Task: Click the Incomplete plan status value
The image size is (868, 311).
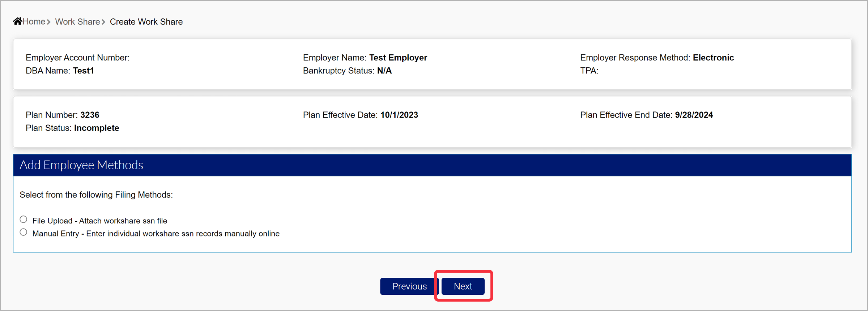Action: pyautogui.click(x=97, y=128)
